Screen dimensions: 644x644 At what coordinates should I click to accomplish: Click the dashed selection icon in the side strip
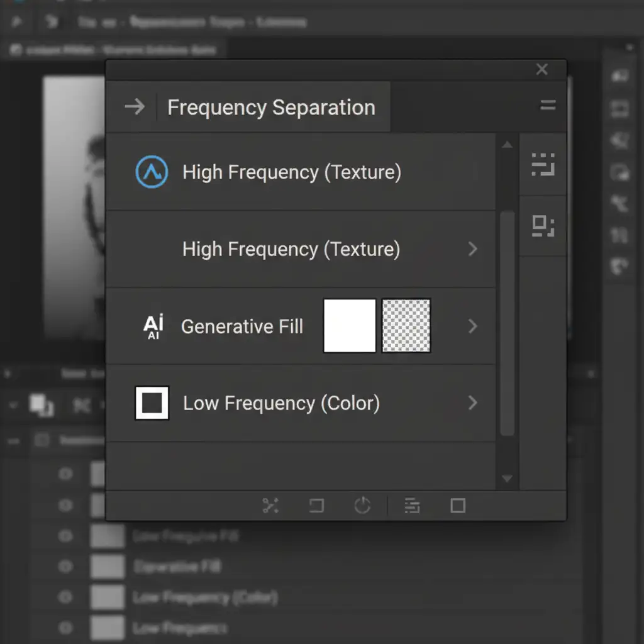click(542, 164)
